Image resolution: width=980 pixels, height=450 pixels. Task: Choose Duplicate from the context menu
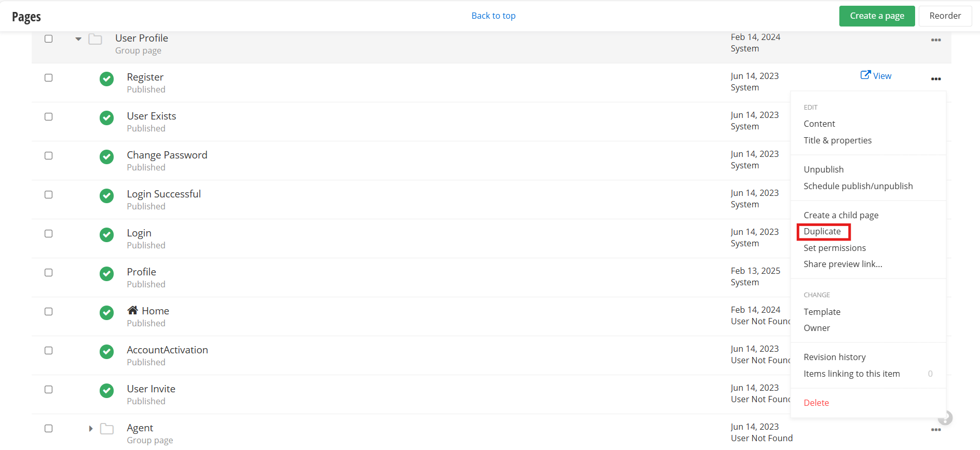[823, 232]
